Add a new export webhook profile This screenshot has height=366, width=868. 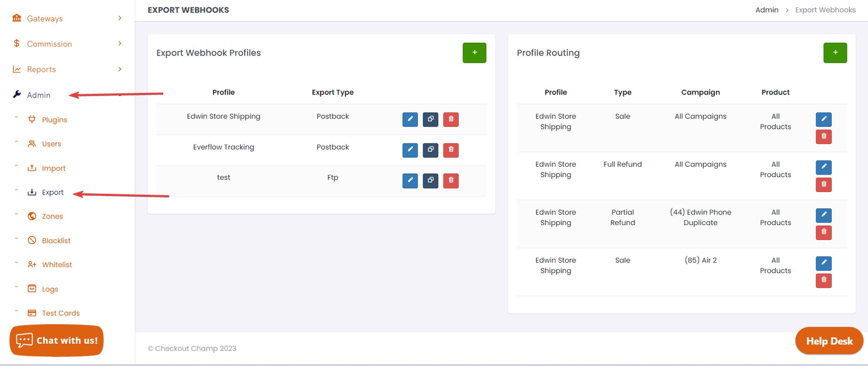pyautogui.click(x=474, y=53)
